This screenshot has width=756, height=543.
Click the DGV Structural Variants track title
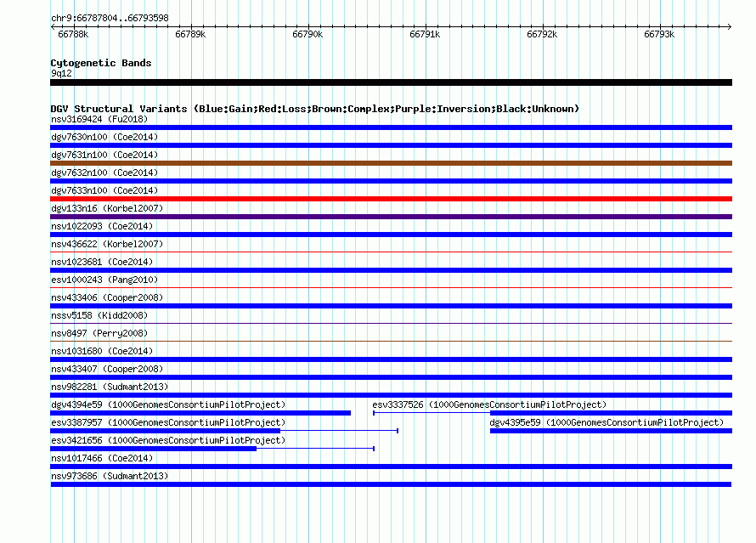[315, 109]
